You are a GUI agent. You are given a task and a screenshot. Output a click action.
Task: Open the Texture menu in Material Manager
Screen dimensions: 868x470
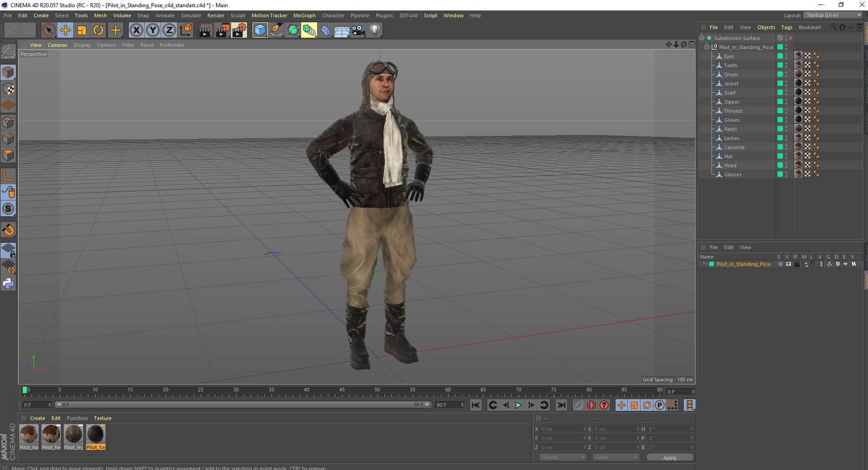(x=102, y=418)
